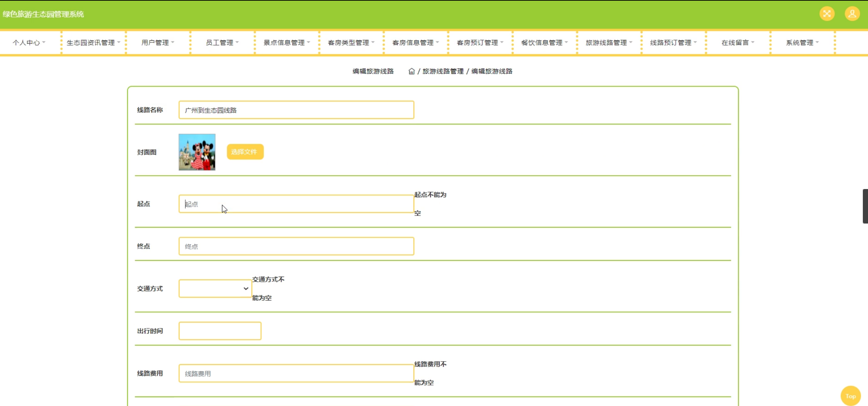Expand the 旅游线路管理 menu
Viewport: 868px width, 406px height.
609,43
